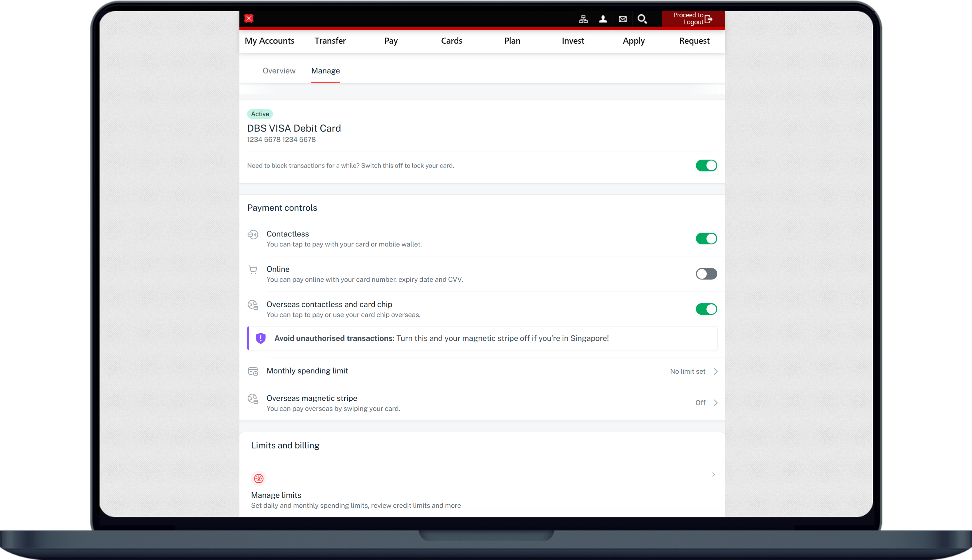Click DBS VISA Debit Card title
Screen dimensions: 972x560
294,128
